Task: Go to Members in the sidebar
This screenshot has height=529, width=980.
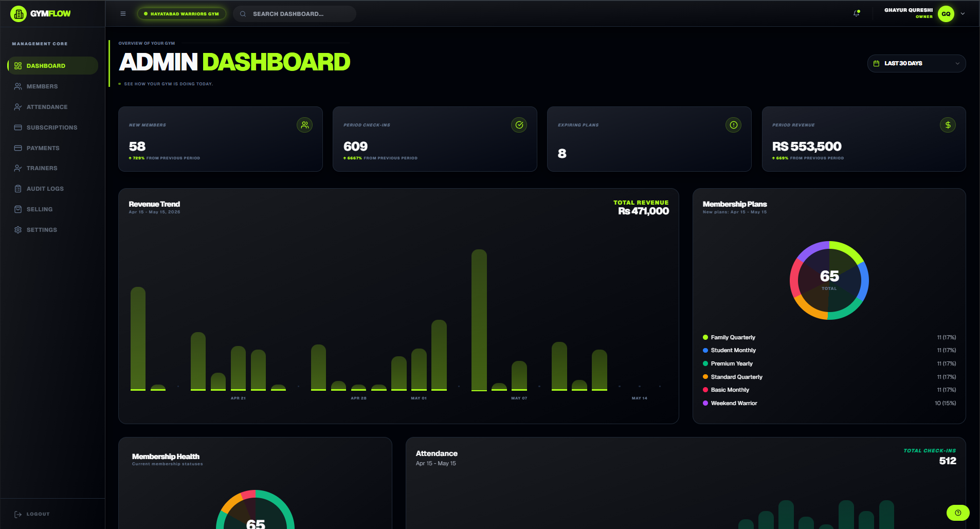Action: [52, 86]
